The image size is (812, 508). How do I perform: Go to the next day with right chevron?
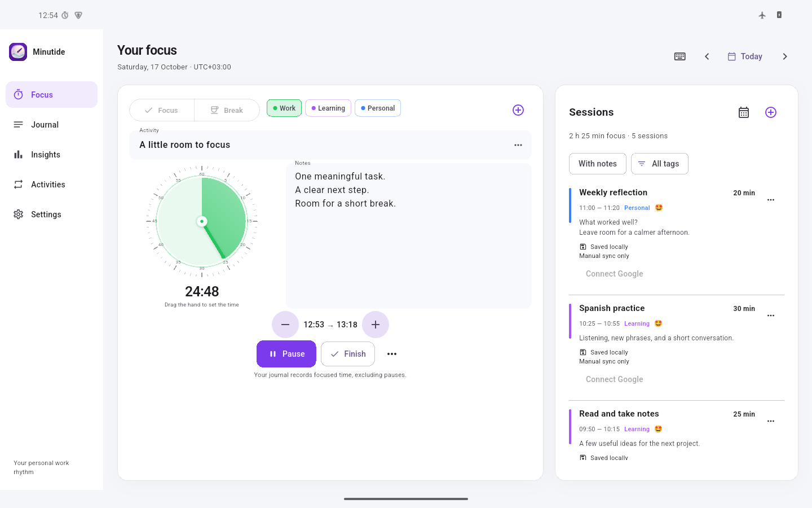[785, 56]
